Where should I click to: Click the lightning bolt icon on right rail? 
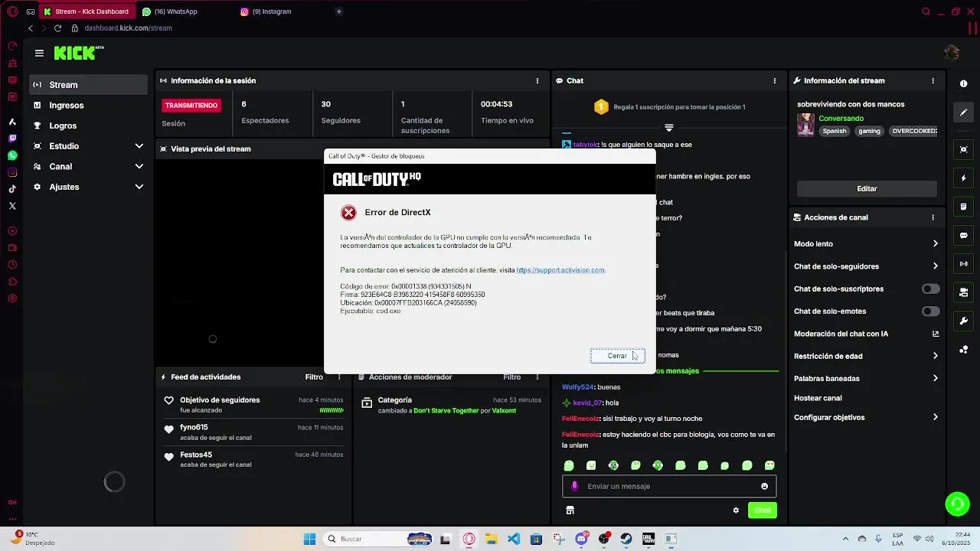tap(964, 178)
